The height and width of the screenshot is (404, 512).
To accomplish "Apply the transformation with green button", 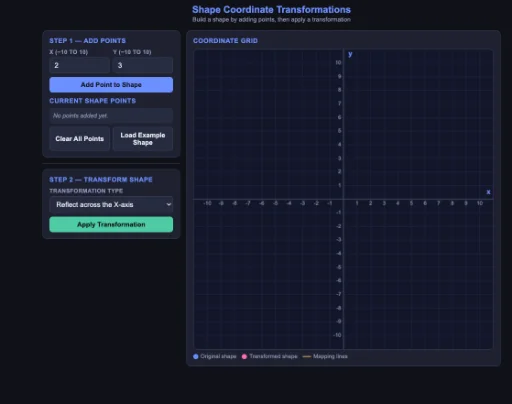I will tap(111, 225).
